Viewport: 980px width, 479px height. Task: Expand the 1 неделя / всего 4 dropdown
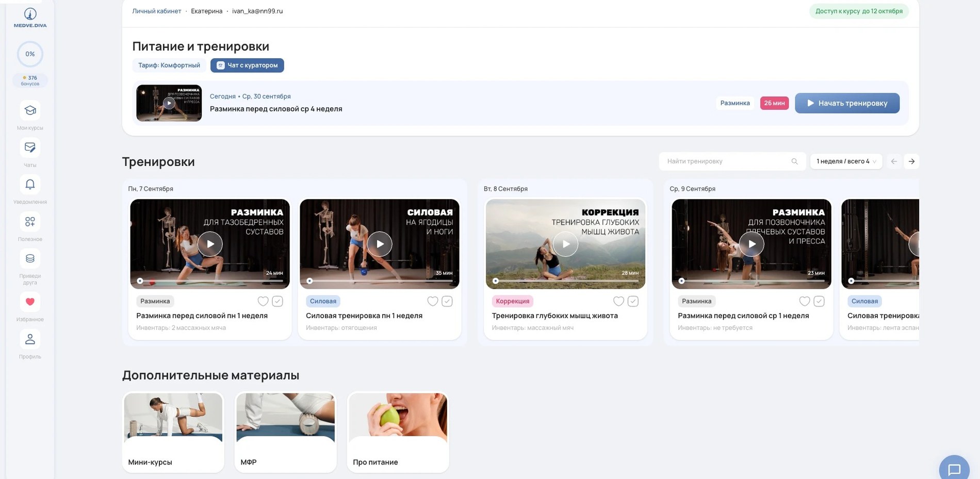[x=846, y=161]
